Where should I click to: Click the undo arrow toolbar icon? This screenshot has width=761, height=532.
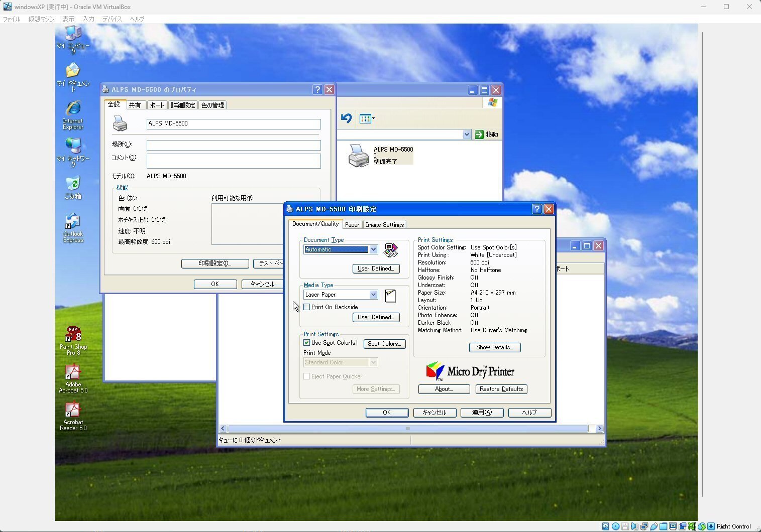click(x=346, y=118)
